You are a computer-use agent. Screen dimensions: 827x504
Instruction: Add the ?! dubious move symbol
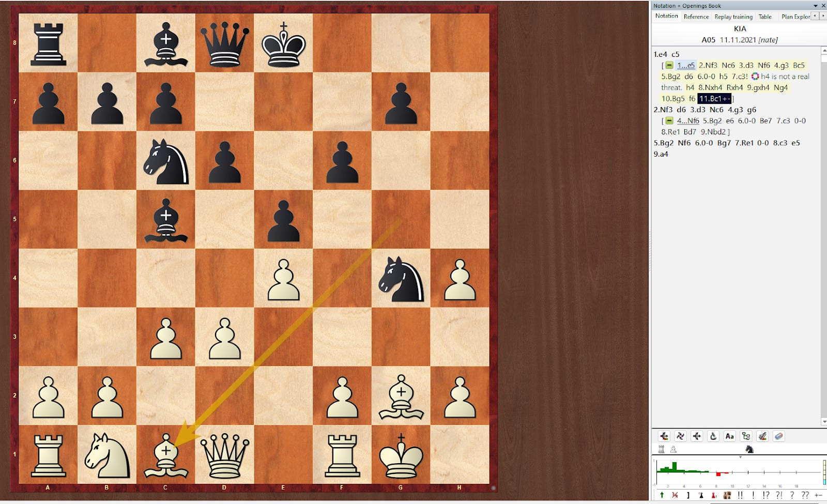779,495
